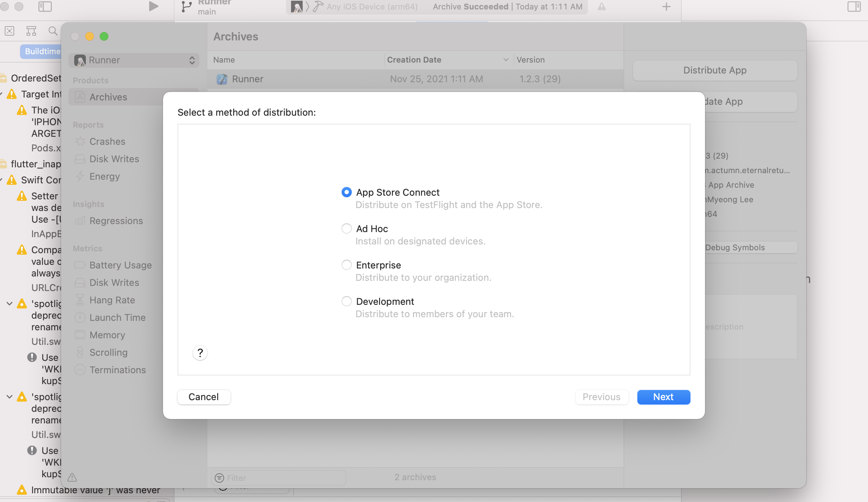
Task: Toggle the right inspector panel icon
Action: point(854,6)
